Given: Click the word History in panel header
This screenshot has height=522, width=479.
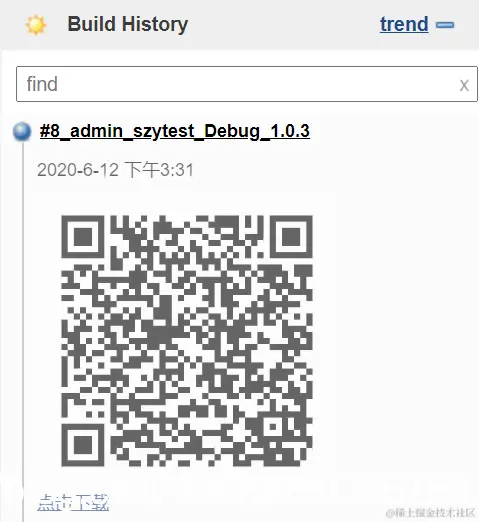Looking at the screenshot, I should coord(155,24).
